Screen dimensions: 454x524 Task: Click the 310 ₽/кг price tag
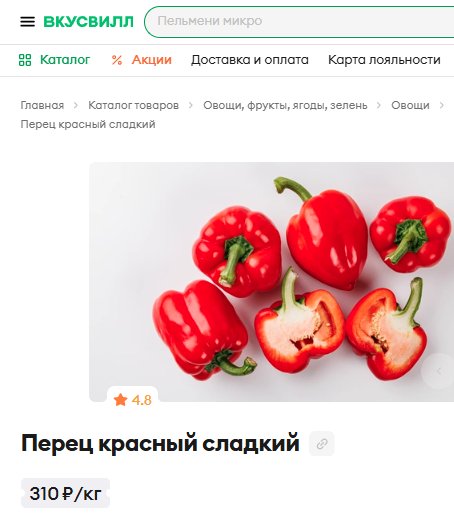65,494
